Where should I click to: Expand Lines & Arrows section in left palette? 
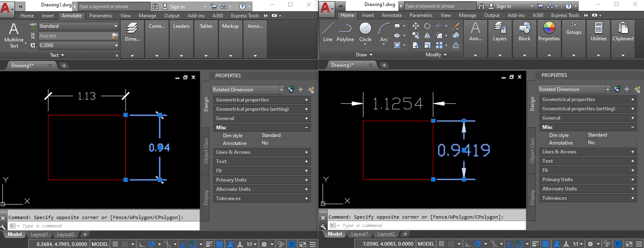pos(262,152)
